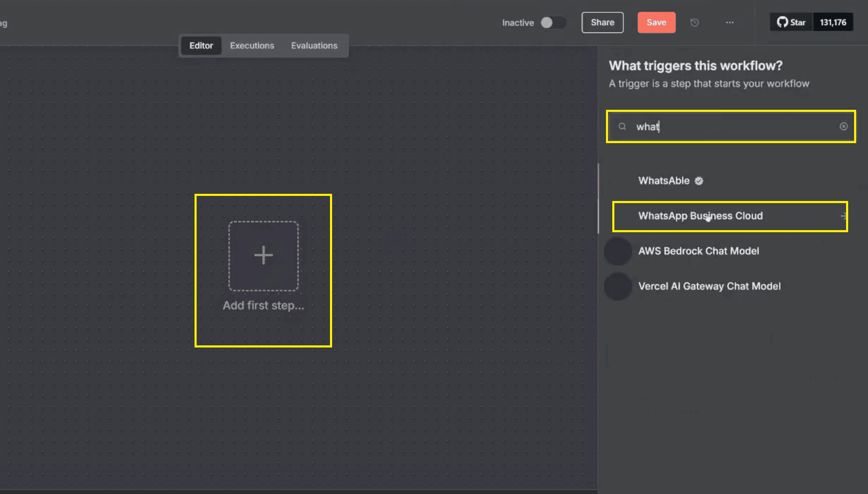
Task: Click the verified badge next to WhatsAble
Action: (x=699, y=181)
